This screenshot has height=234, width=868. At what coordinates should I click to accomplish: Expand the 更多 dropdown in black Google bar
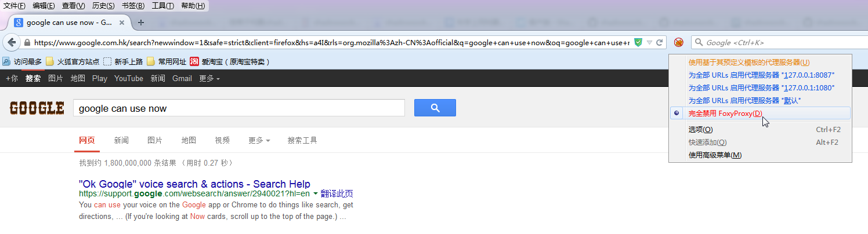coord(209,78)
